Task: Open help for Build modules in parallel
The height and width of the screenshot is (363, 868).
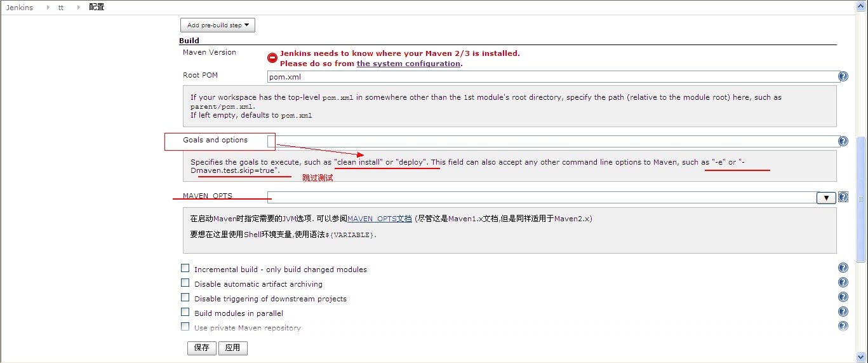Action: click(x=843, y=312)
